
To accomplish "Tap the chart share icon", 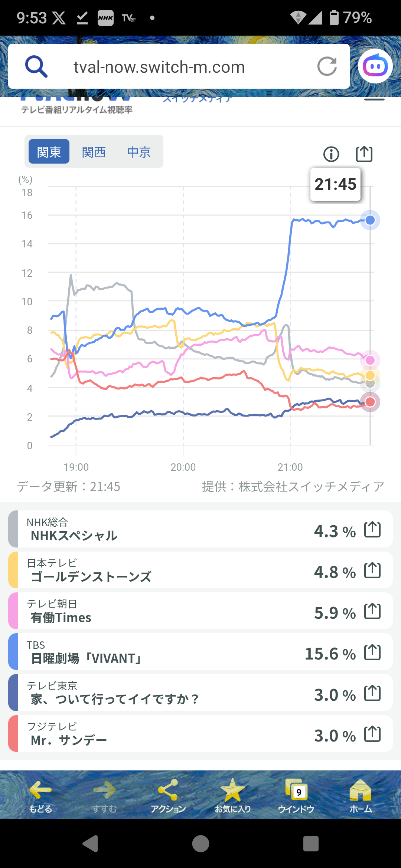I will coord(364,154).
